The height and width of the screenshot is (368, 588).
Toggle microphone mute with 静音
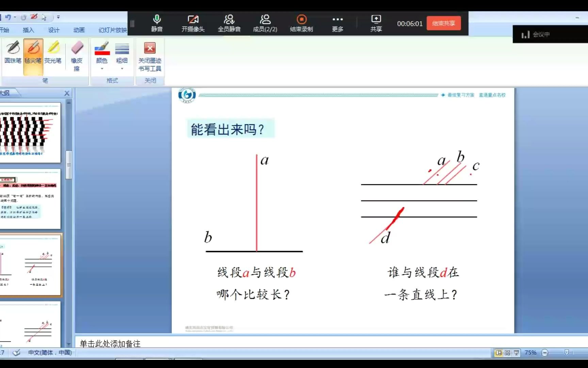point(157,23)
